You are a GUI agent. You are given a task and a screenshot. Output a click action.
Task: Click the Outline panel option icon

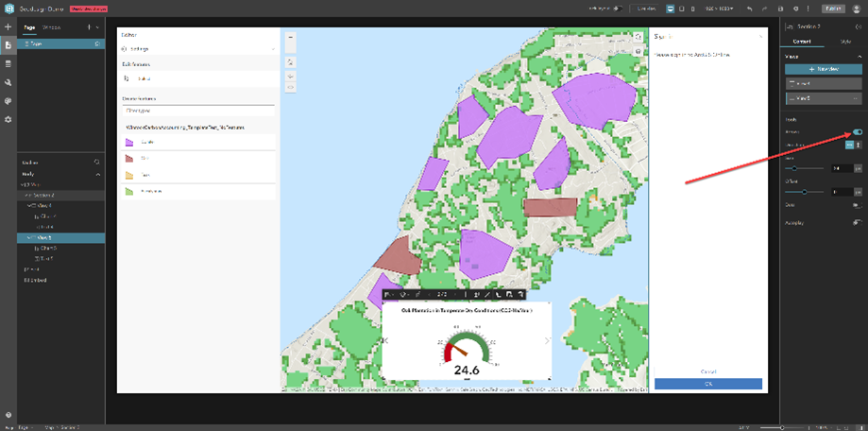point(97,163)
